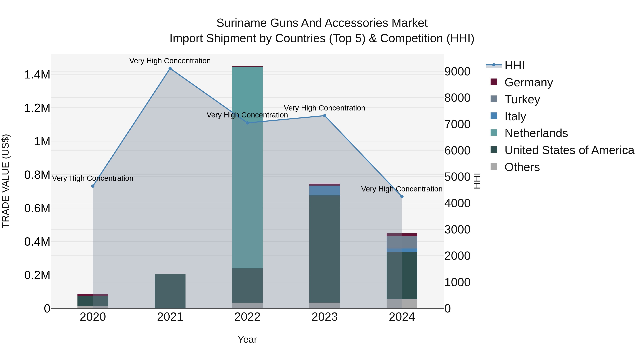Select the 2020 HHI line marker
The width and height of the screenshot is (644, 362).
93,186
